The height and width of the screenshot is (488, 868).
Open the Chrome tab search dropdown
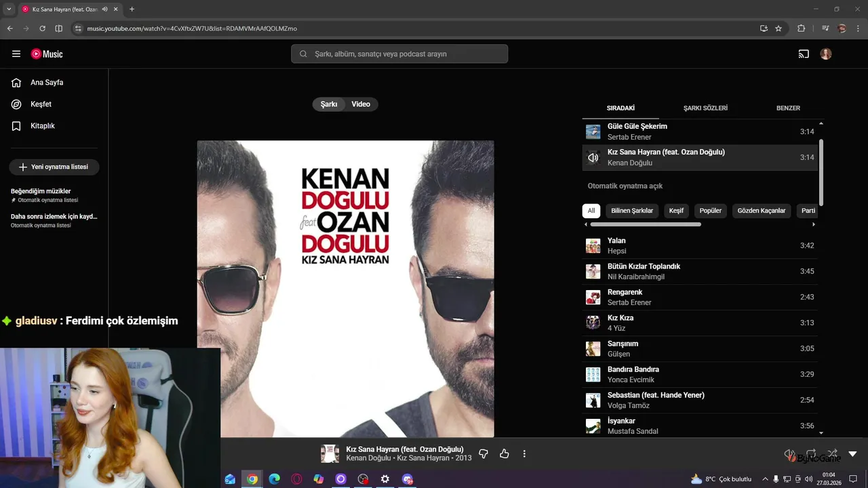click(9, 9)
